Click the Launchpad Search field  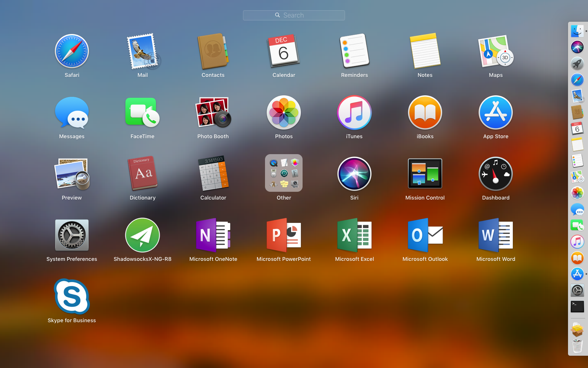point(294,15)
